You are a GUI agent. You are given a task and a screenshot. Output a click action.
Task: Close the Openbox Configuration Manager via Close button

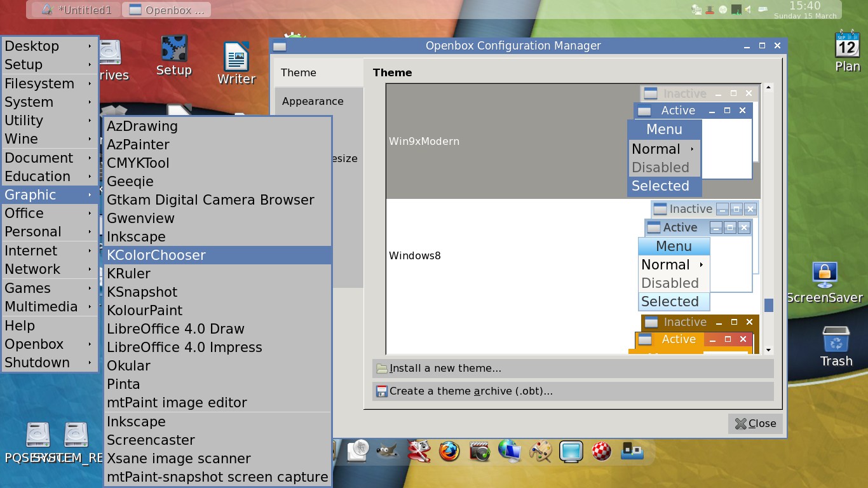pyautogui.click(x=755, y=423)
